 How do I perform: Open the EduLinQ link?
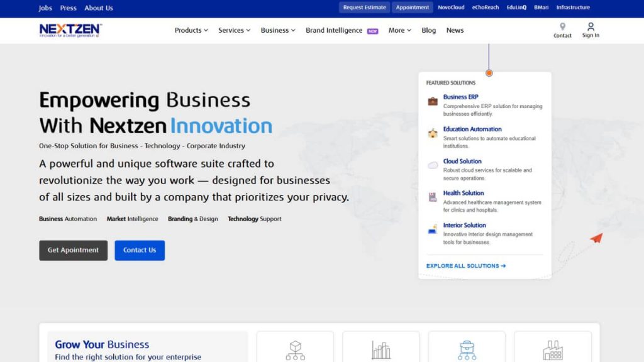[x=516, y=8]
